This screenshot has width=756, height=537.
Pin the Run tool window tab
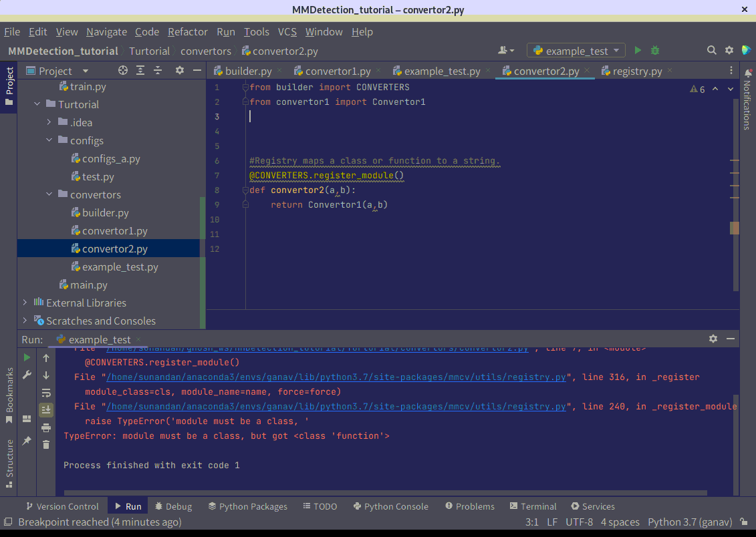pos(25,441)
